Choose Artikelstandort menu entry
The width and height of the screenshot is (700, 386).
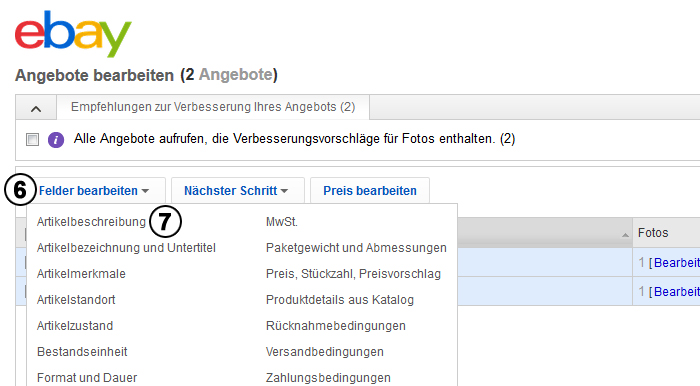[76, 299]
